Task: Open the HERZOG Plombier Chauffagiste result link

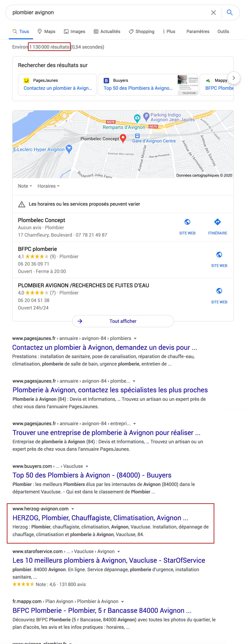Action: [100, 518]
